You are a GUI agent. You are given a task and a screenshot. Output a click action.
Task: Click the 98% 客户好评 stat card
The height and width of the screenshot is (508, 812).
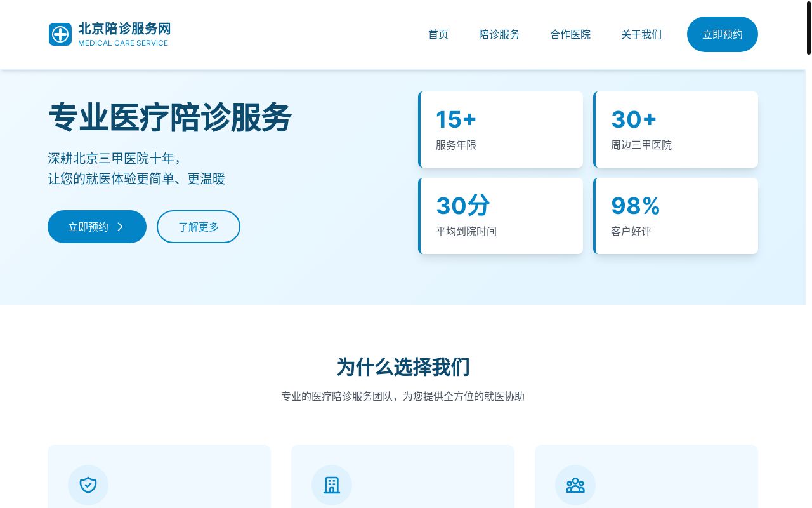pos(676,216)
